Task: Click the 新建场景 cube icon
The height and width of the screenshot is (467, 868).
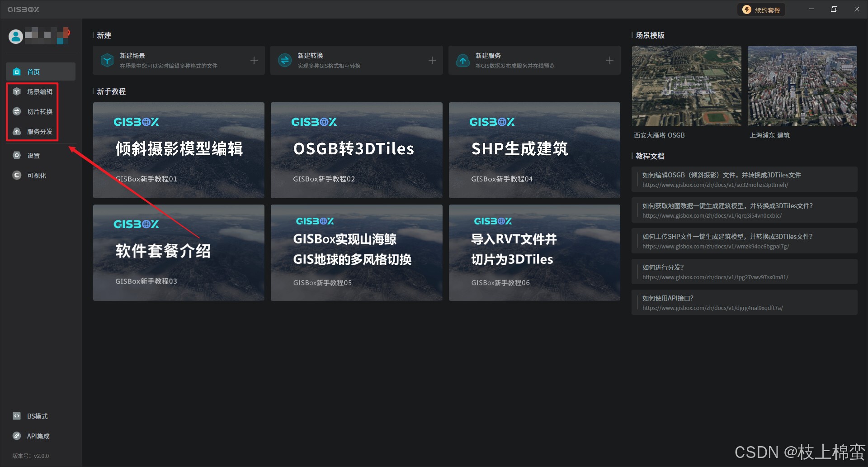Action: (x=107, y=60)
